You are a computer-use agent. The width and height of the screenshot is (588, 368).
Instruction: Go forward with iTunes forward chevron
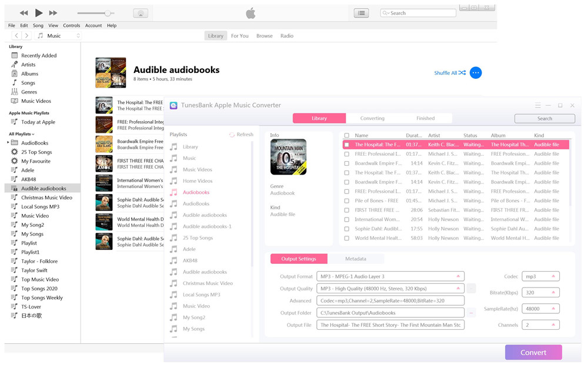[26, 36]
